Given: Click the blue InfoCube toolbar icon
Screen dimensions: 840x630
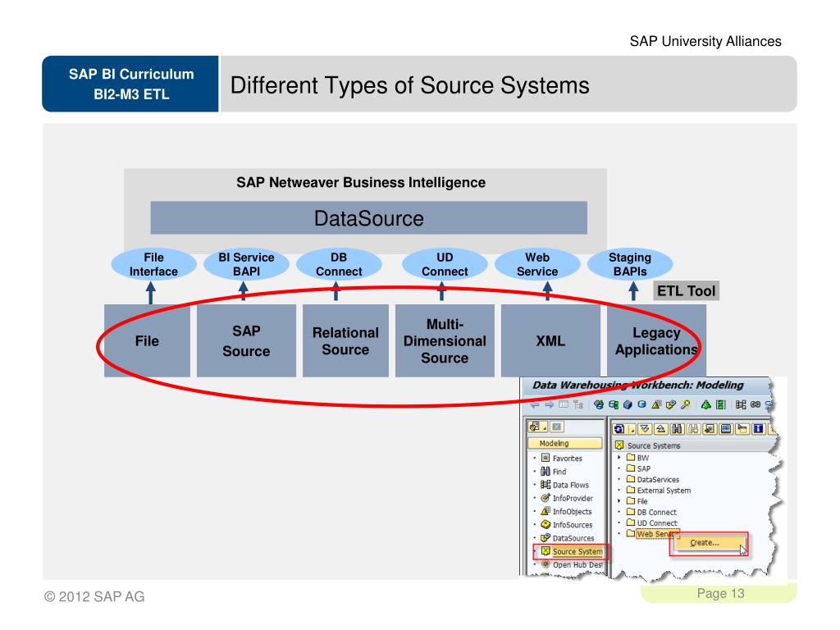Looking at the screenshot, I should coord(628,404).
